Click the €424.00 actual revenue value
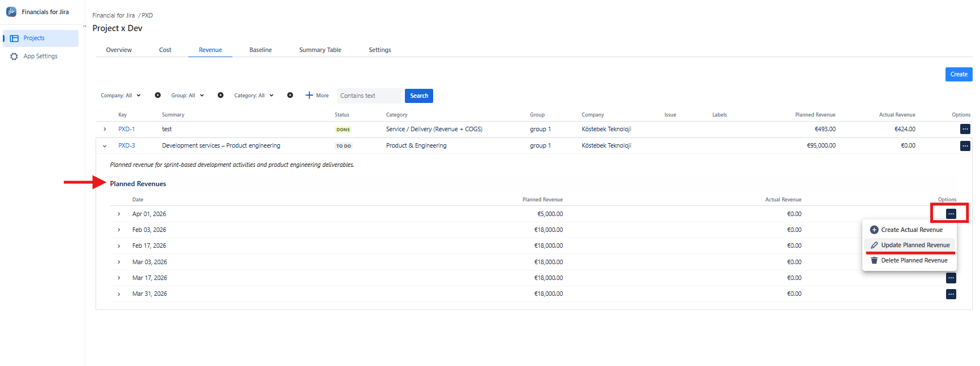 pyautogui.click(x=905, y=129)
